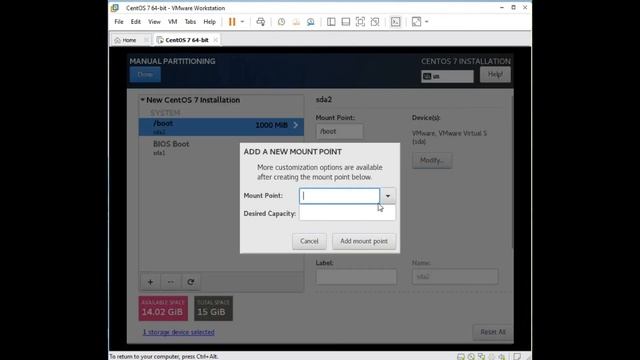Screen dimensions: 640x360
Task: Open the Tabs menu
Action: pyautogui.click(x=190, y=22)
